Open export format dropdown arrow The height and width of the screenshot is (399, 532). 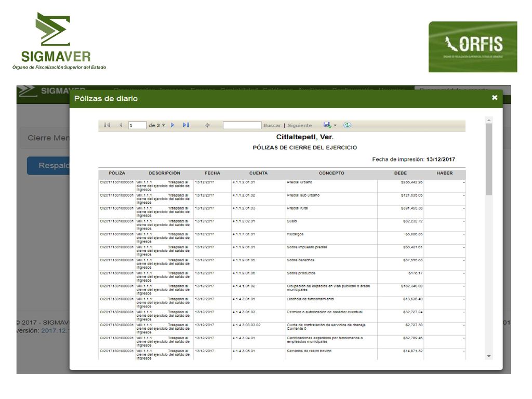click(x=335, y=125)
